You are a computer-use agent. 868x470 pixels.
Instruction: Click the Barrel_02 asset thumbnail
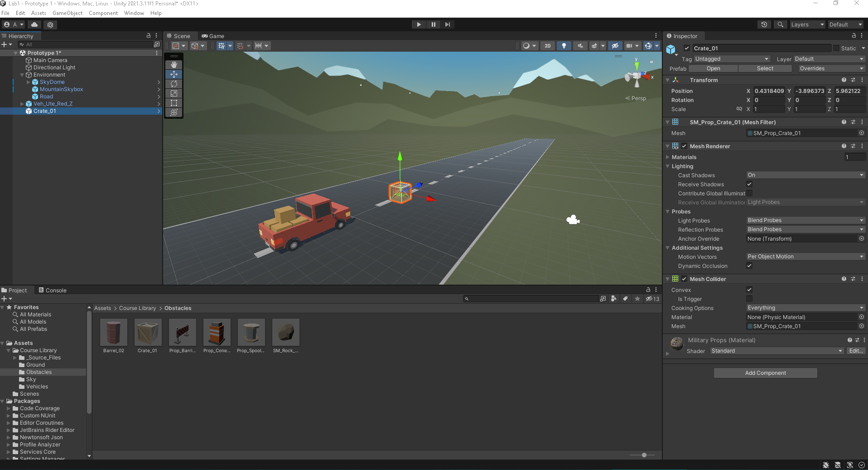tap(113, 333)
